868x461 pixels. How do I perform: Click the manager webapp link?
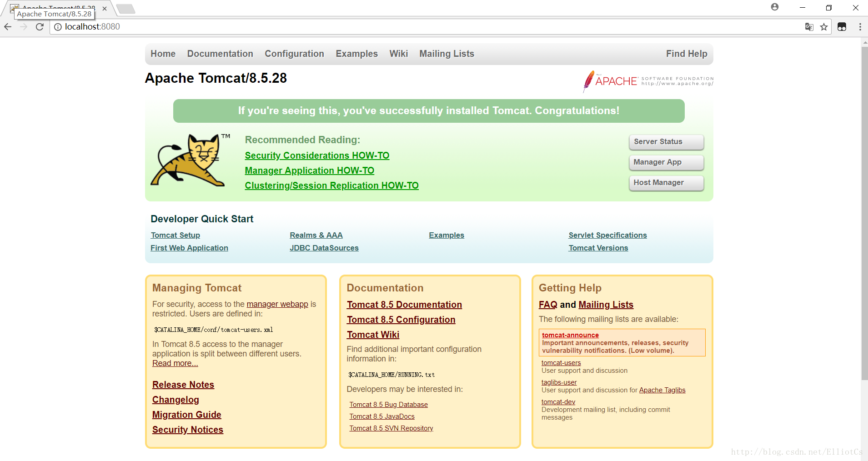(277, 304)
